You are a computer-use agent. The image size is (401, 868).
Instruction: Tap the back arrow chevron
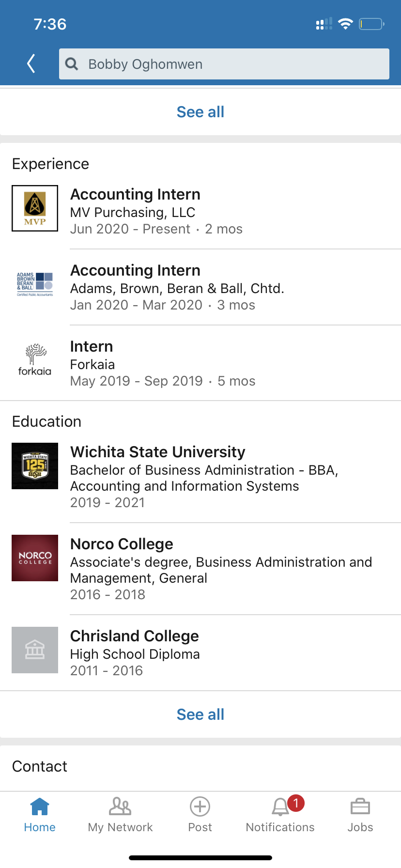(31, 63)
